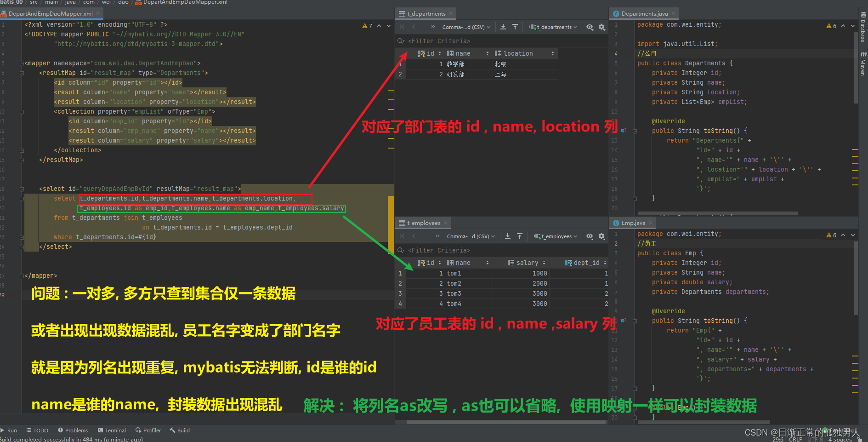This screenshot has width=868, height=442.
Task: Jump to next highlighted error in mapper XML
Action: 389,26
